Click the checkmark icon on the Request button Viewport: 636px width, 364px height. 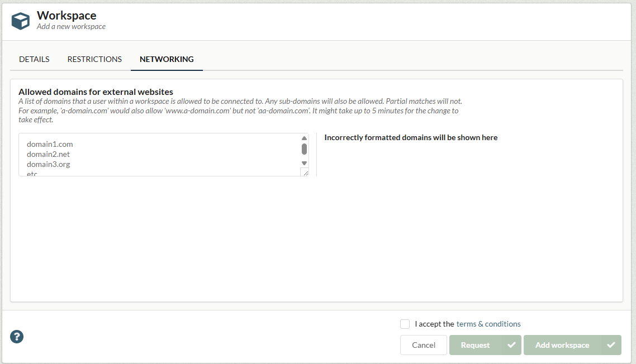coord(511,345)
